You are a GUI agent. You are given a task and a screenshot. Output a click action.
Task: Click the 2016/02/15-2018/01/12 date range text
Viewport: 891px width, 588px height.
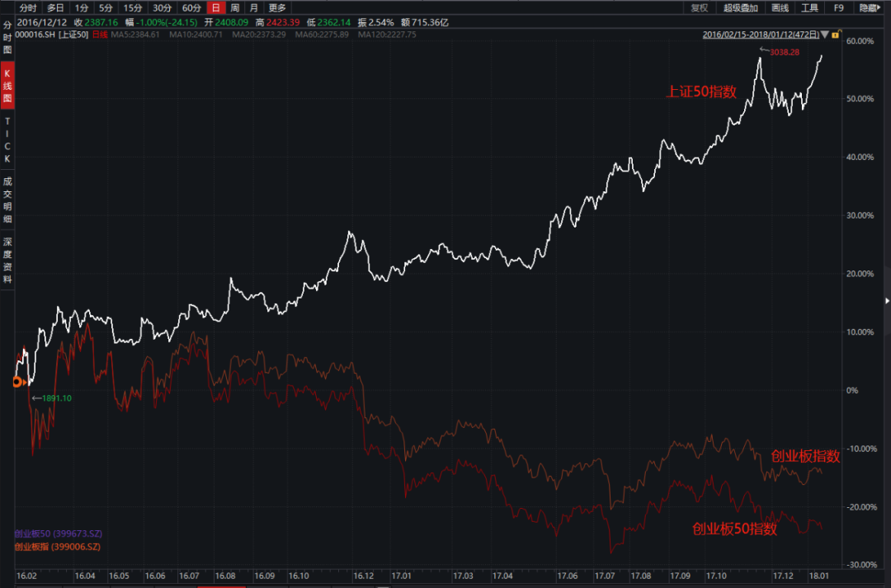[x=761, y=35]
